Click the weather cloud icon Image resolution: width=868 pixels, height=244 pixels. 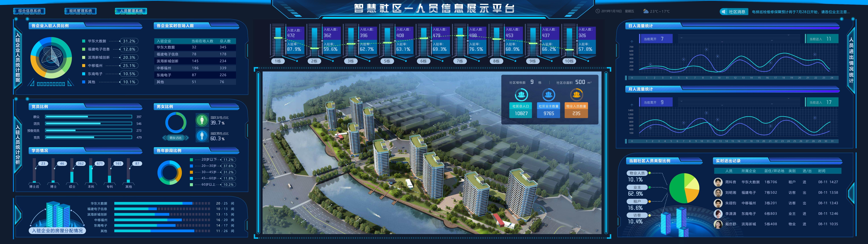click(x=646, y=11)
